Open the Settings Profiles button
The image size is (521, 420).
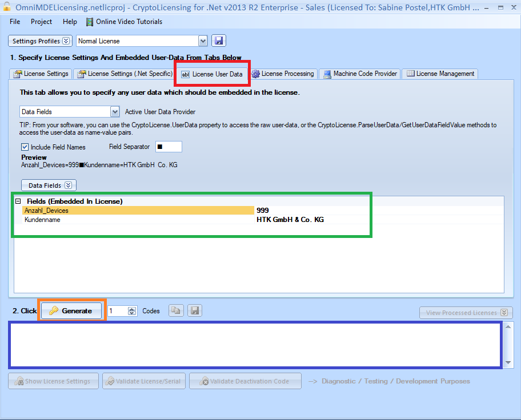(40, 41)
